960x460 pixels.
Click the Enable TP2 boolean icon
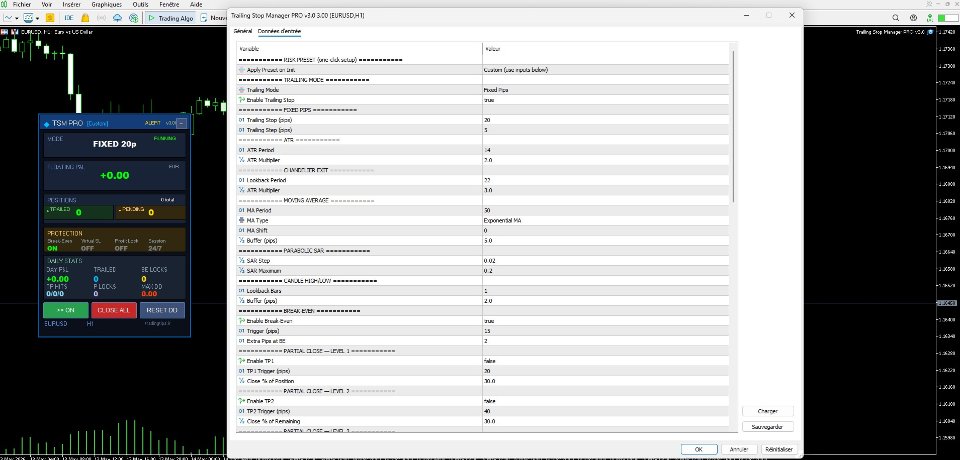[242, 401]
